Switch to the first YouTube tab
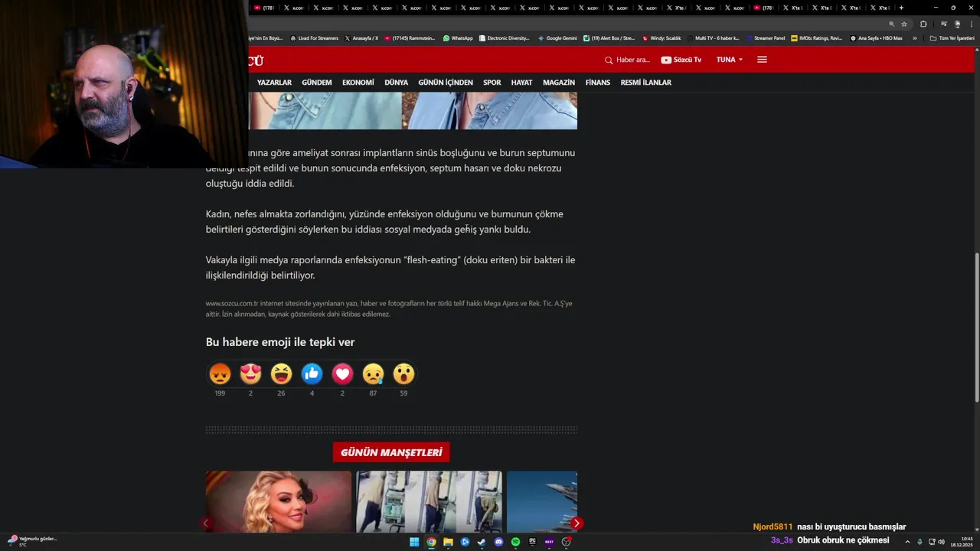Viewport: 980px width, 551px height. coord(263,8)
